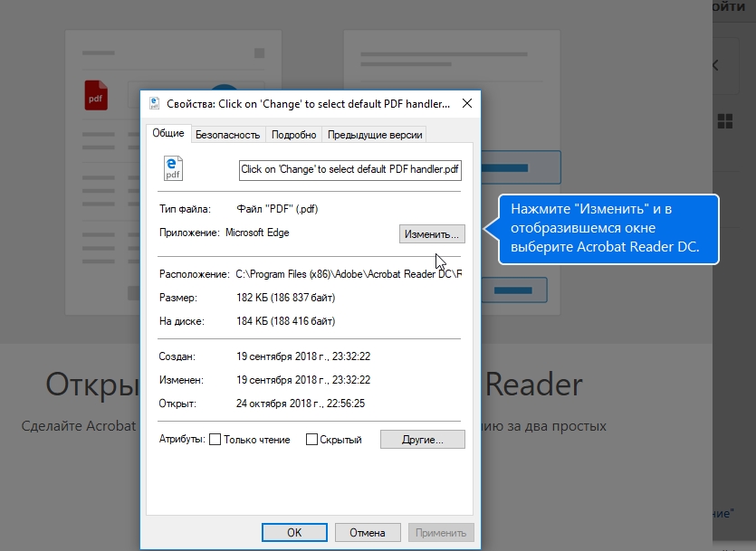Click the 'Размер:' label

[x=178, y=298]
